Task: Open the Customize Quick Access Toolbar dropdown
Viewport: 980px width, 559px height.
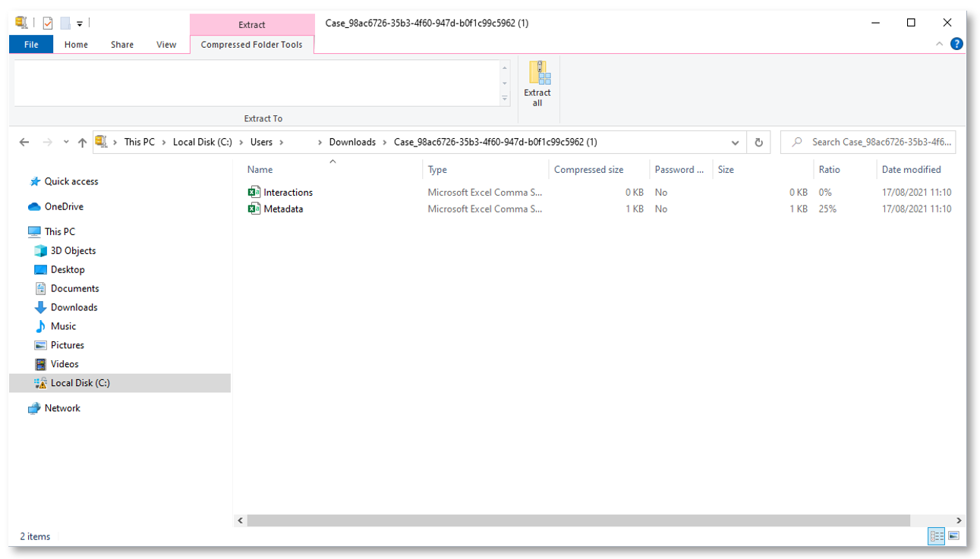Action: (x=80, y=24)
